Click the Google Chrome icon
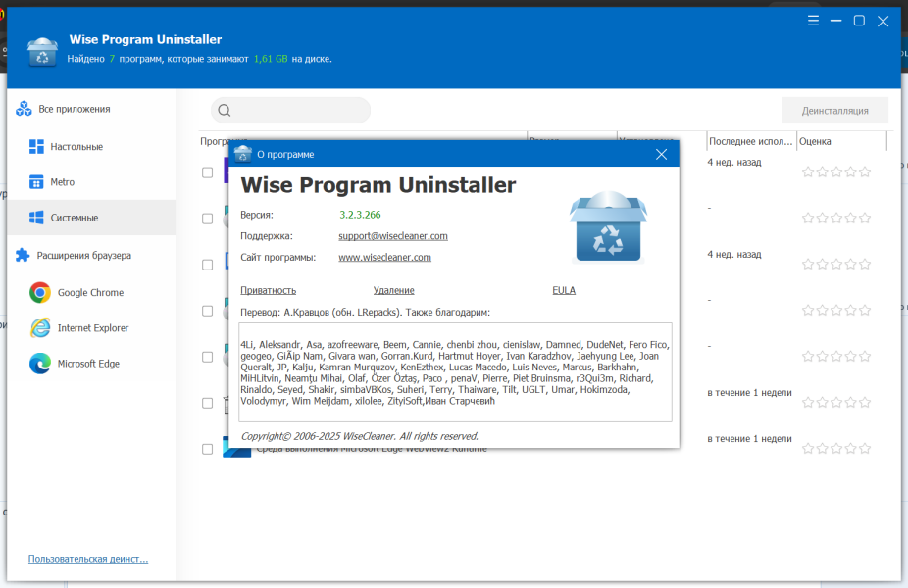Viewport: 908px width, 588px height. click(x=40, y=293)
